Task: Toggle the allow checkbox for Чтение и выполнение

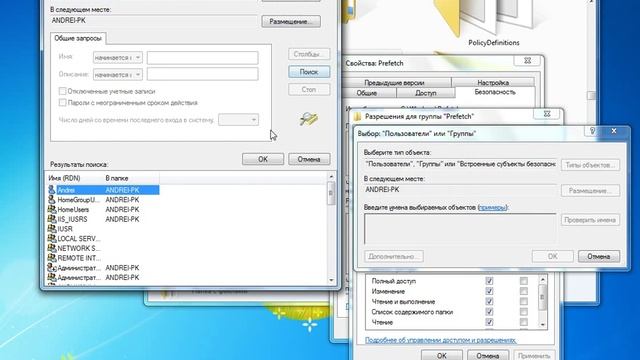Action: pos(489,301)
